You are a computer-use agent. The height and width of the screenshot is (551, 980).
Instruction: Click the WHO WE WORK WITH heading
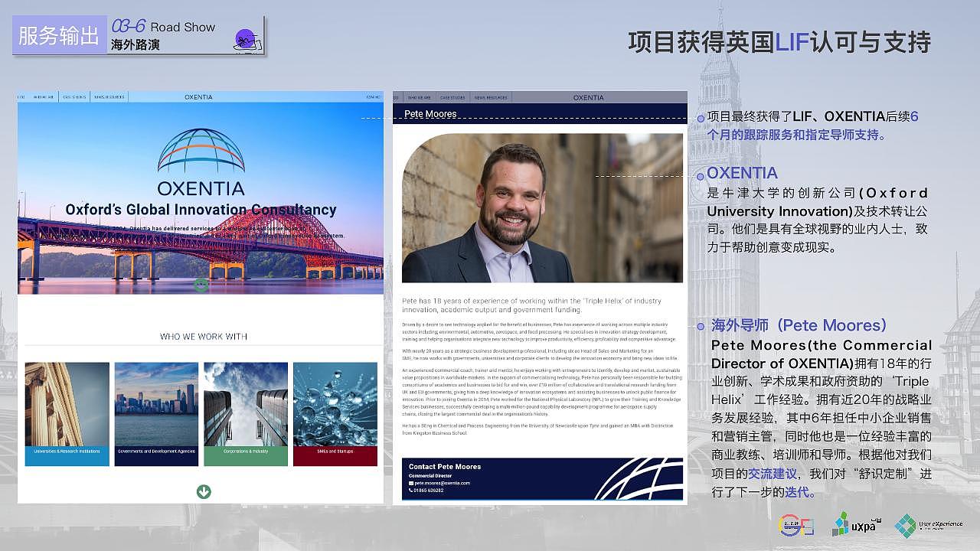tap(204, 337)
